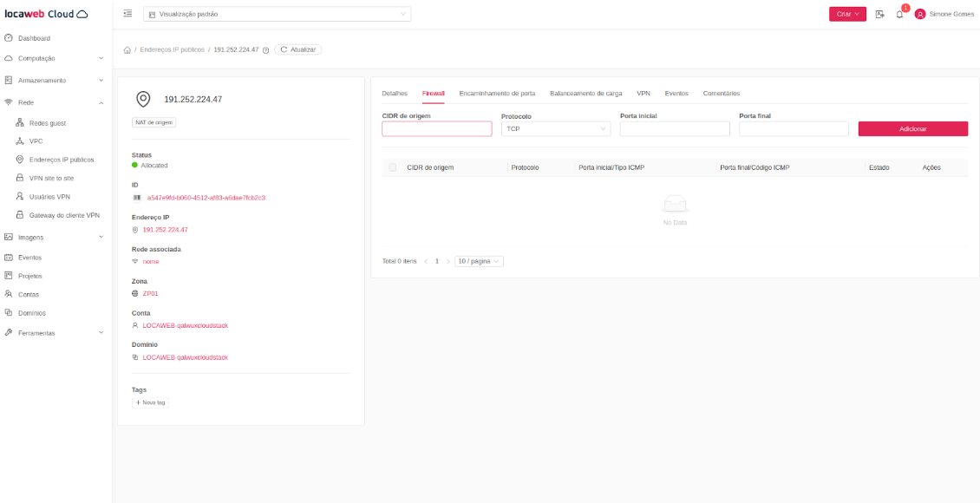Select the Firewall tab
Screen dimensions: 980x503
[433, 93]
